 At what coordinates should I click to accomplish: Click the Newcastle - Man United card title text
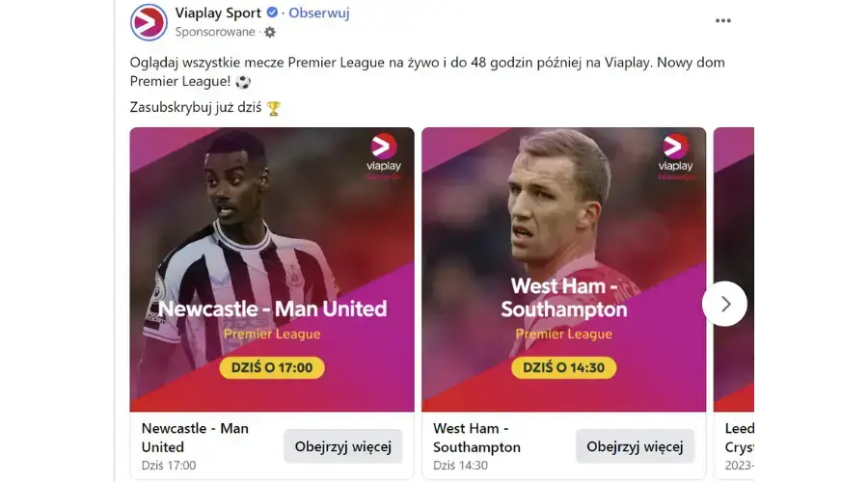[195, 438]
